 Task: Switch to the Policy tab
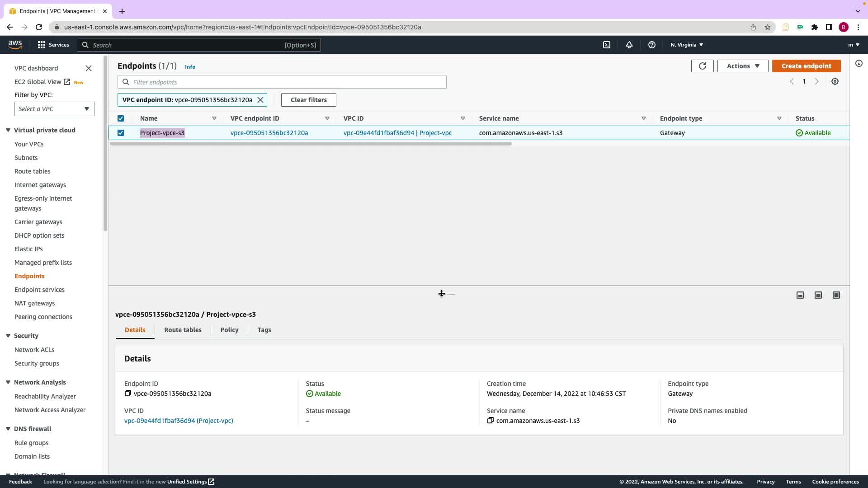pos(229,330)
